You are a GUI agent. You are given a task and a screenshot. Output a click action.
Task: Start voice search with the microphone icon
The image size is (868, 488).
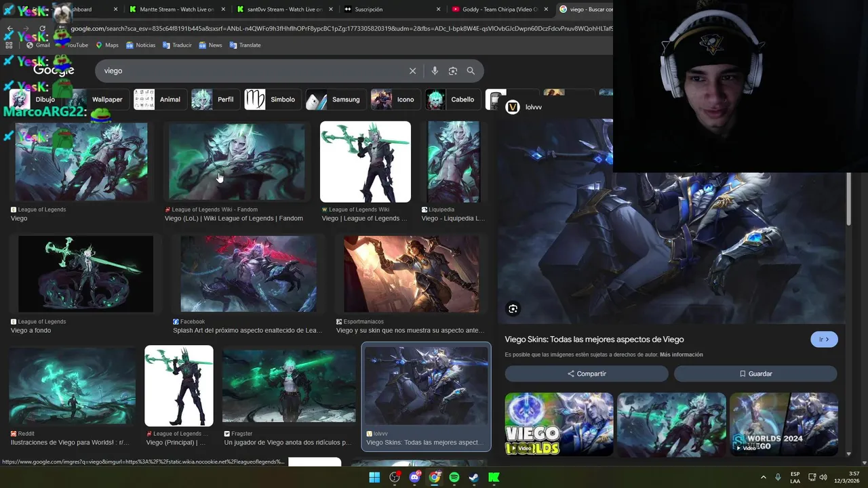click(435, 70)
